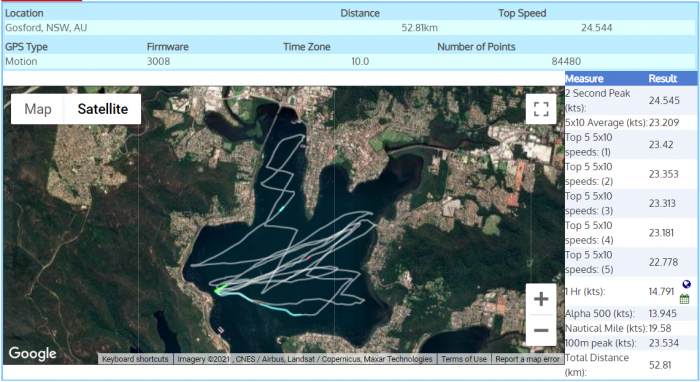Toggle fullscreen map view icon
This screenshot has height=382, width=700.
[541, 109]
